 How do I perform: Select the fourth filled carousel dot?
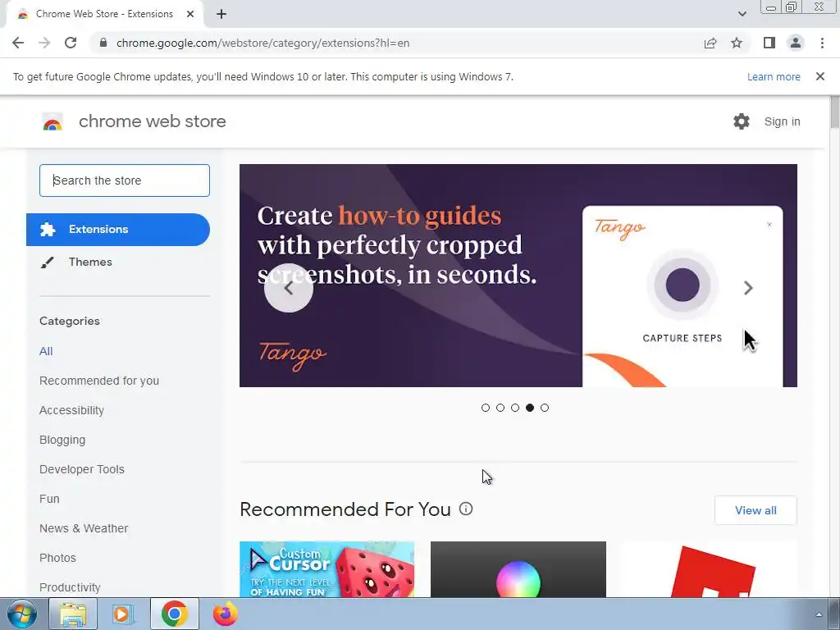530,408
